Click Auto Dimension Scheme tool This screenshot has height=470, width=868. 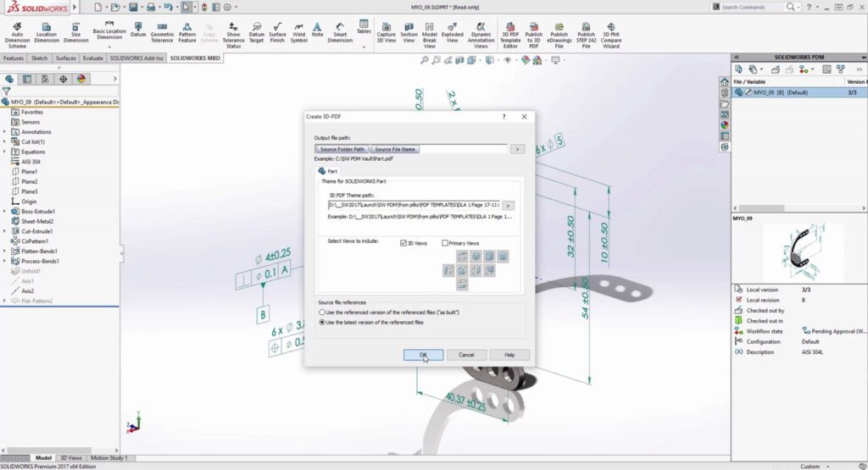tap(17, 36)
